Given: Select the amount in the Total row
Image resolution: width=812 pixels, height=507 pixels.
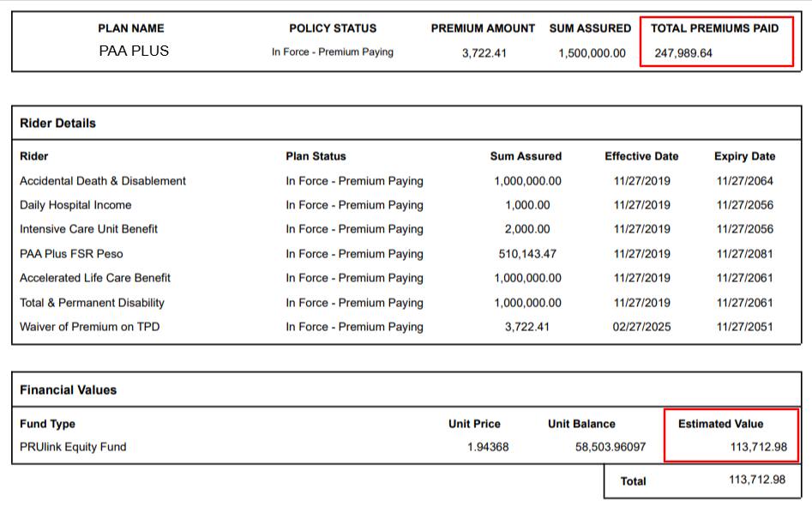Looking at the screenshot, I should point(757,480).
